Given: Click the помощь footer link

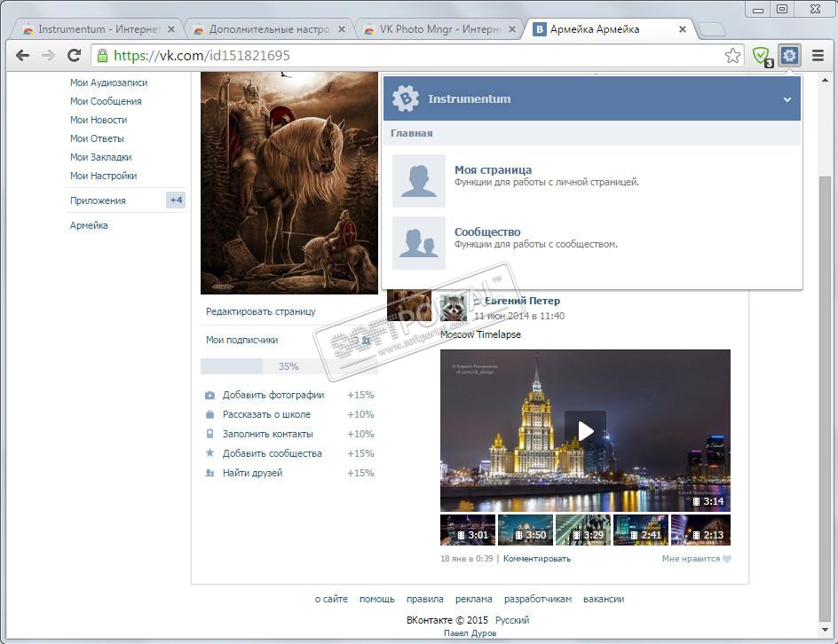Looking at the screenshot, I should coord(376,599).
